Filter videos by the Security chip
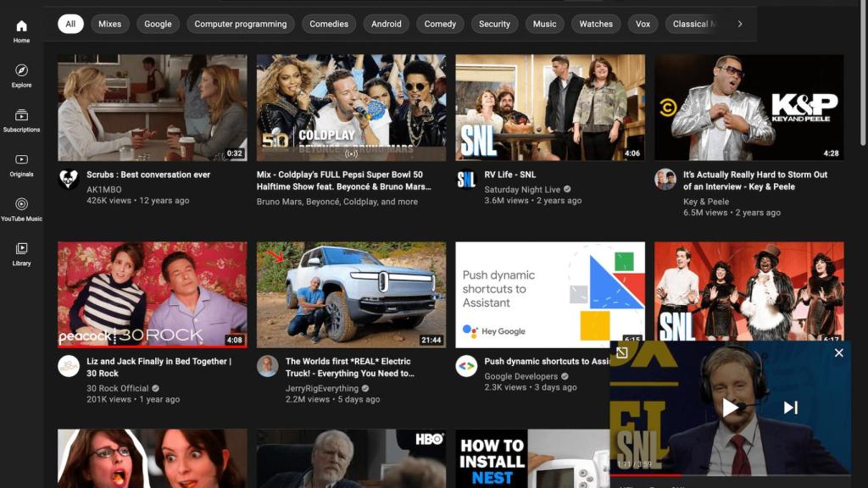The width and height of the screenshot is (868, 488). point(494,24)
